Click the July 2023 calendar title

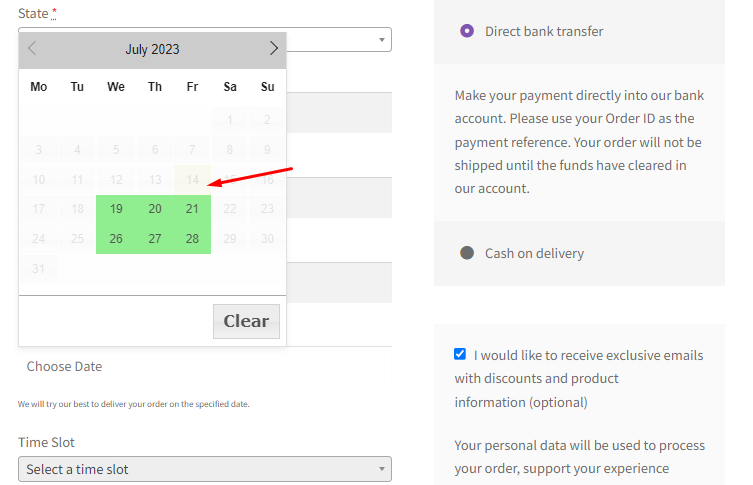pos(152,49)
